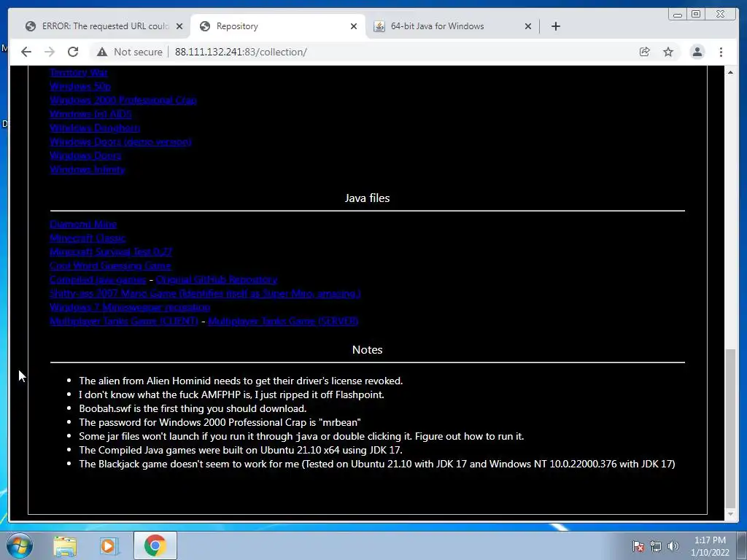Switch to the Repository tab
747x560 pixels.
point(278,26)
